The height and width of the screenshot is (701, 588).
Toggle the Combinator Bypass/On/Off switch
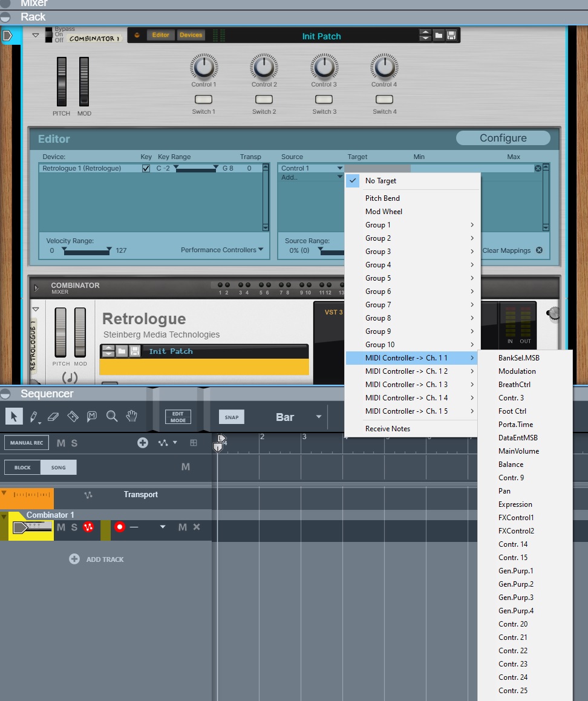pyautogui.click(x=49, y=35)
